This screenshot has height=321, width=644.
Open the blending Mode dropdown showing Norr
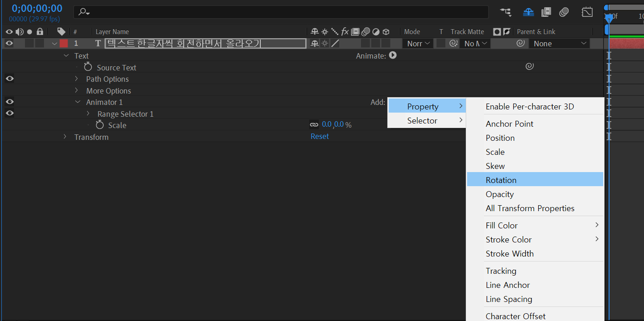tap(418, 44)
